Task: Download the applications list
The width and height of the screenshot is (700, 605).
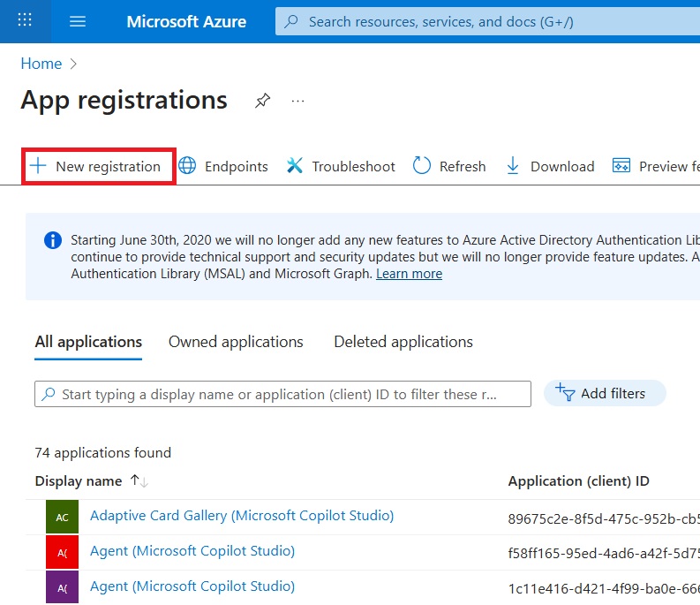Action: [550, 166]
